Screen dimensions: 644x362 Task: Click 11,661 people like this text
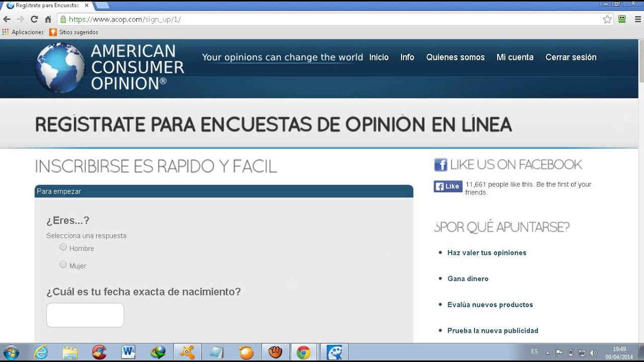coord(528,188)
